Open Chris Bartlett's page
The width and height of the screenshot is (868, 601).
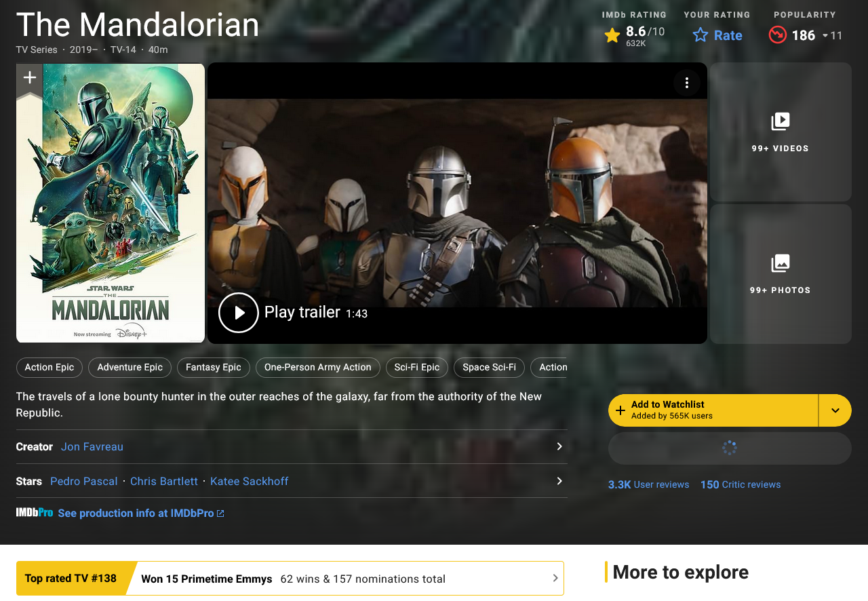[x=164, y=481]
